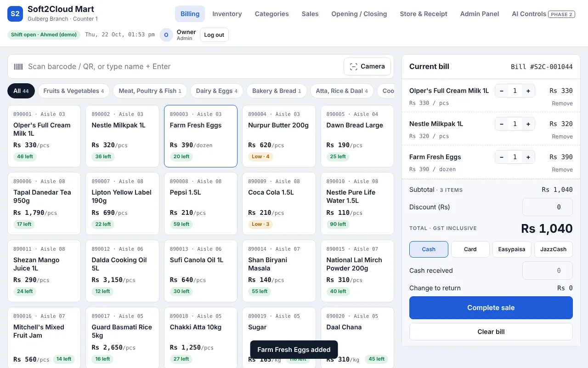Click 'Rs 1,040' total amount
Viewport: 588px width, 368px height.
click(547, 229)
